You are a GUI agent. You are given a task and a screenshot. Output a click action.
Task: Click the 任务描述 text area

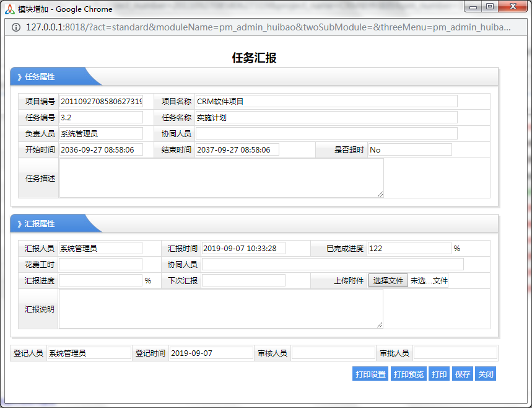coord(220,178)
